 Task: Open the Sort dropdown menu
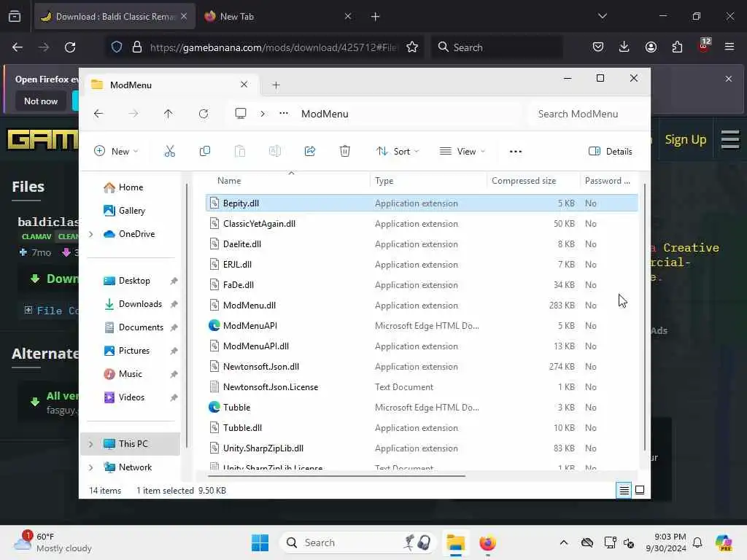pos(398,152)
